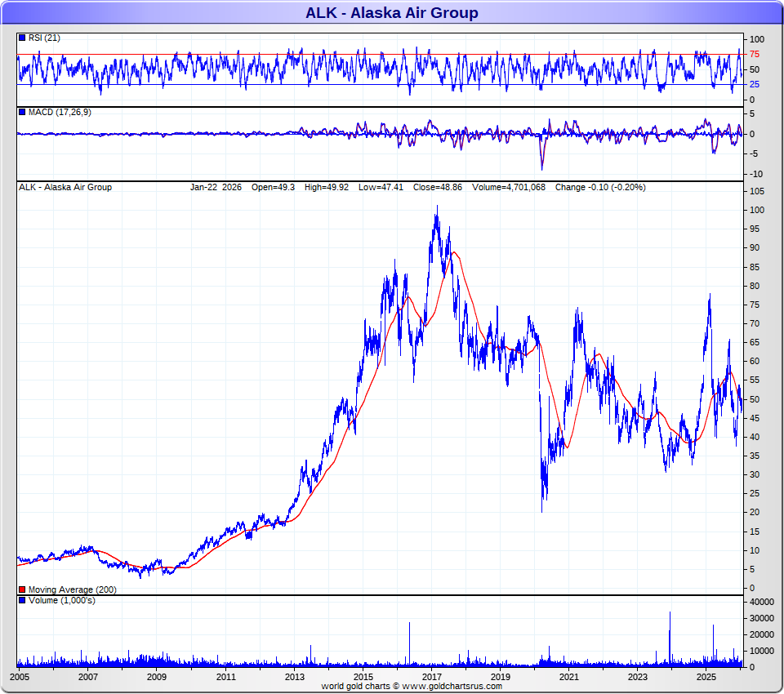Click the price panel 'ALK - Alaska Air Group' label
The width and height of the screenshot is (784, 694).
[65, 187]
